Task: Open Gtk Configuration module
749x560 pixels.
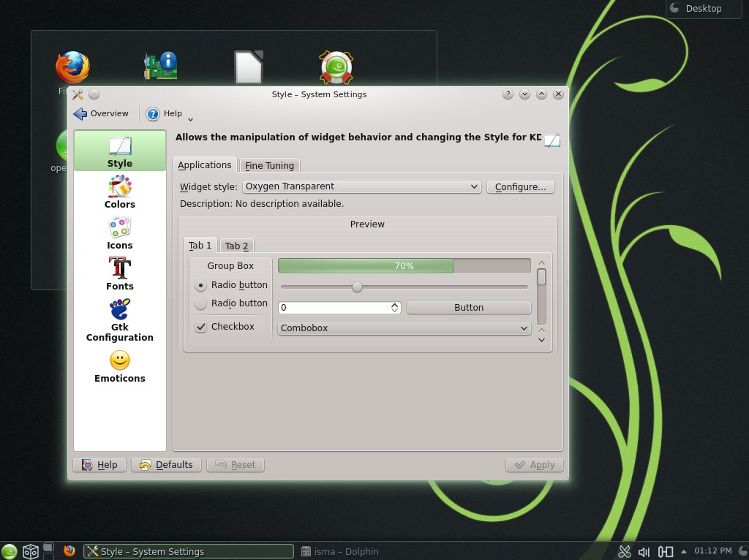Action: [x=119, y=320]
